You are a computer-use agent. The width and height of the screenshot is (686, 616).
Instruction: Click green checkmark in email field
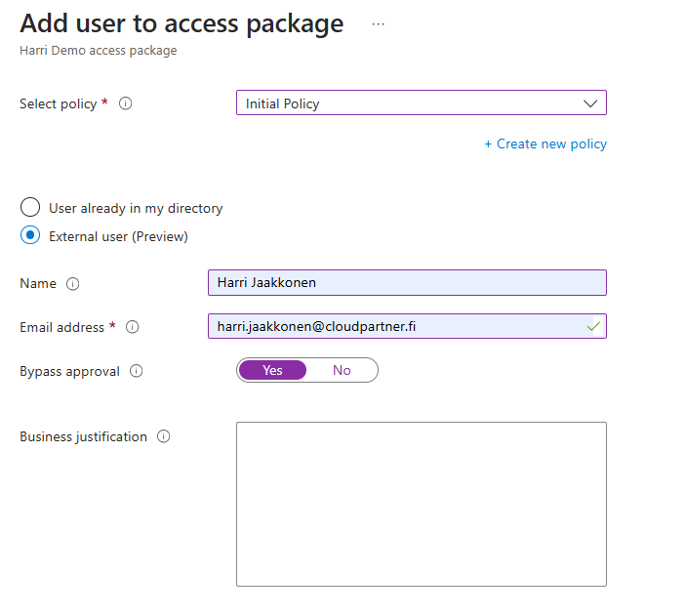click(x=593, y=326)
